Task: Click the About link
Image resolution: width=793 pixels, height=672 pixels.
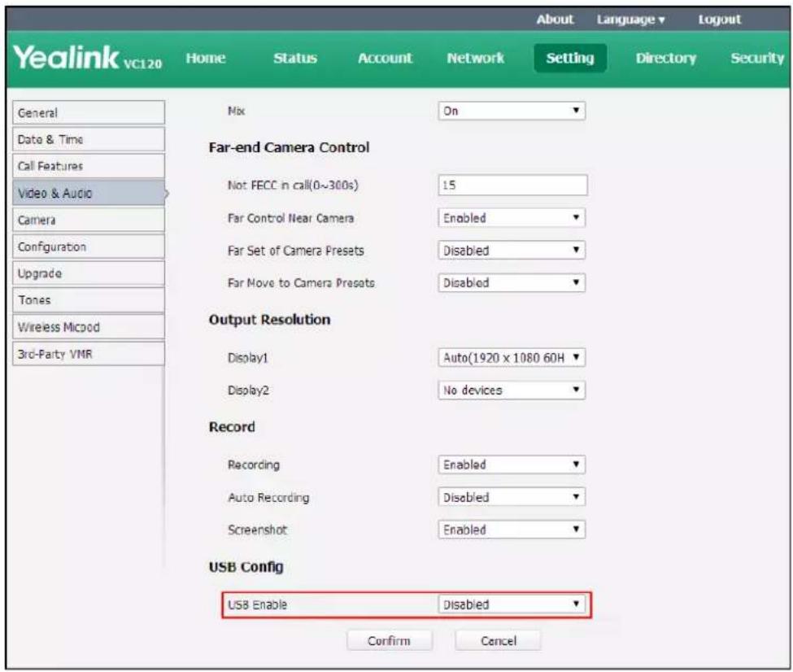Action: tap(555, 20)
